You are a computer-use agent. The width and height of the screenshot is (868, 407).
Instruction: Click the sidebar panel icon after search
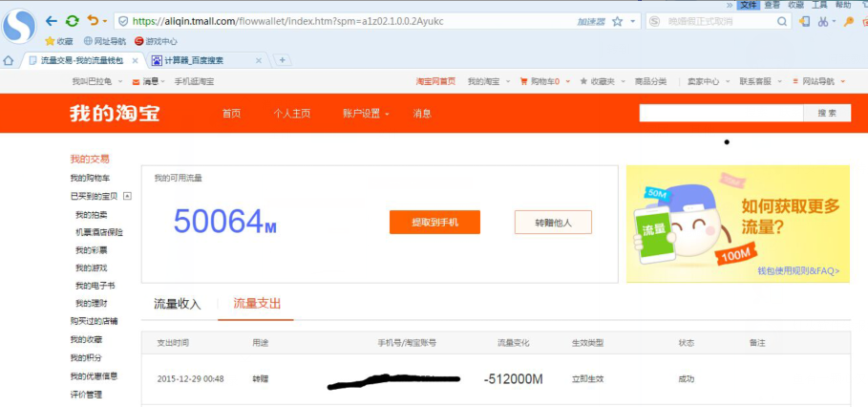coord(805,22)
